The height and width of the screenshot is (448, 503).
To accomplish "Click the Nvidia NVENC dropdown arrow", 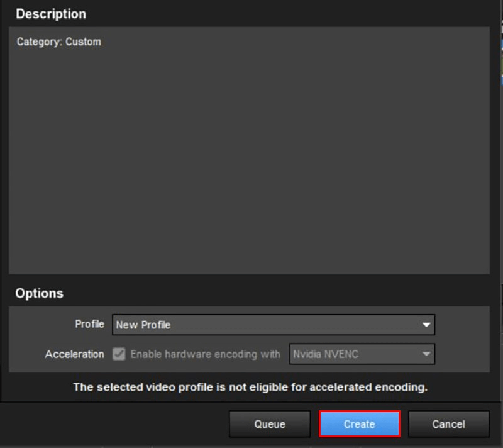I will coord(426,354).
